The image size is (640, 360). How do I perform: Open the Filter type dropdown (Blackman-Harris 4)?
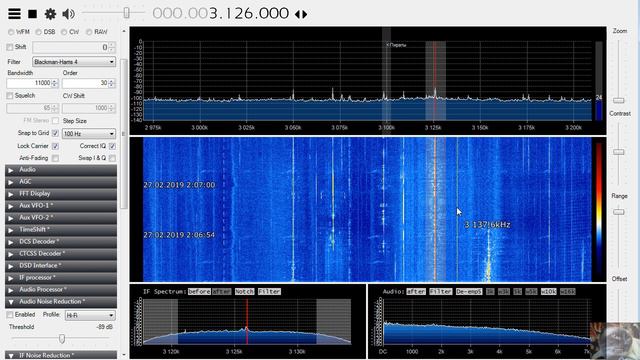coord(74,62)
